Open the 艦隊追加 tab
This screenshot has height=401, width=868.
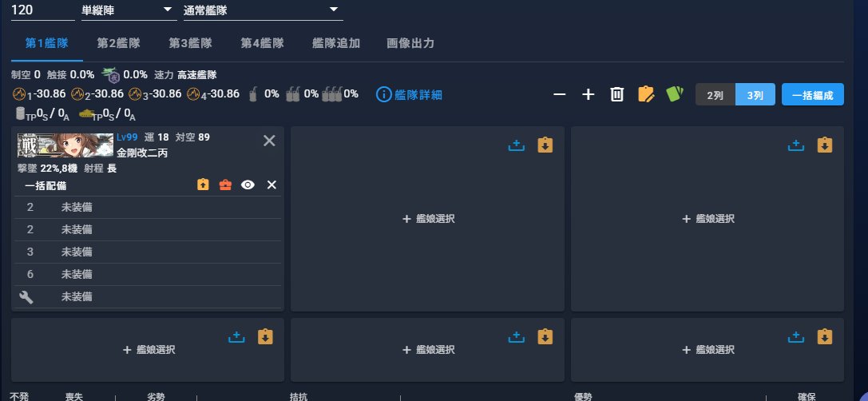[336, 44]
